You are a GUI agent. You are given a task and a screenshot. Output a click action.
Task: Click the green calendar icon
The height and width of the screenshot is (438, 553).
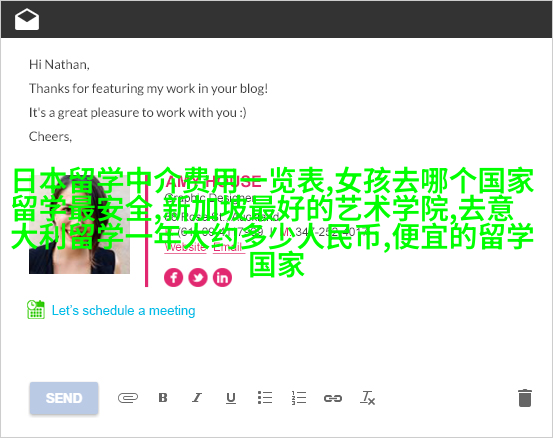pos(36,310)
